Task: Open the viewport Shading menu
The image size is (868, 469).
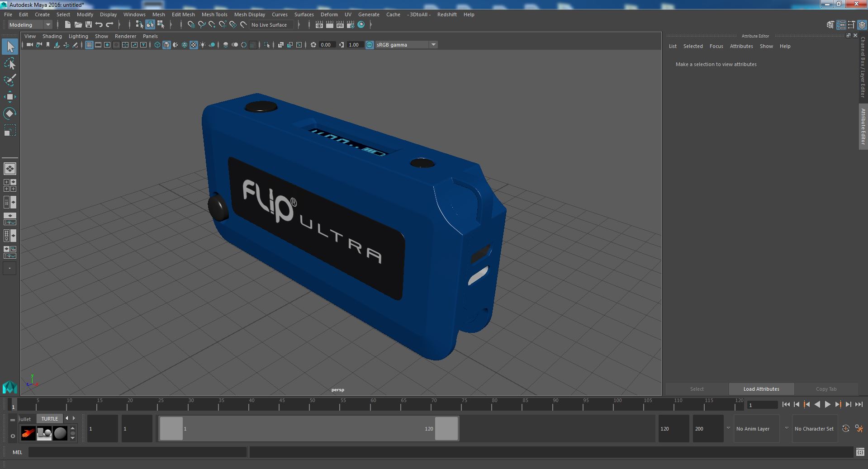Action: point(52,36)
